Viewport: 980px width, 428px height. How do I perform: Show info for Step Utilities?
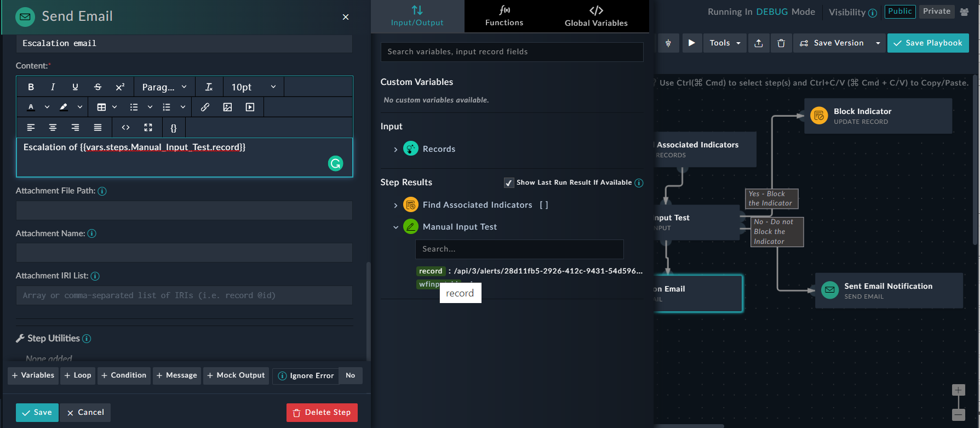tap(87, 339)
